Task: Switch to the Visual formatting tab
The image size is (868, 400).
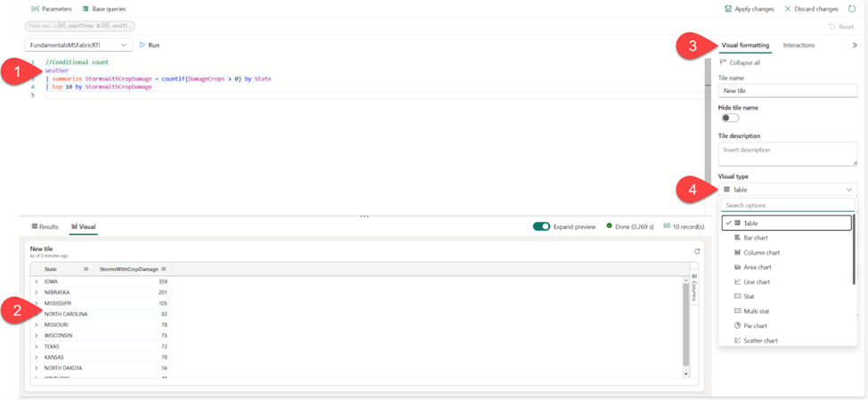Action: (x=745, y=45)
